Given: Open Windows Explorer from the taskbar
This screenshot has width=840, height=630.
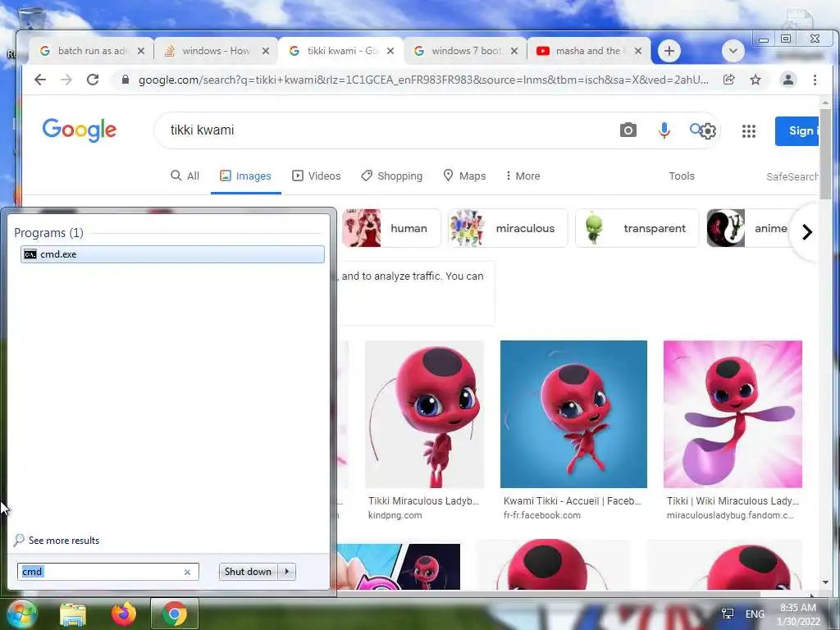Looking at the screenshot, I should pos(73,614).
